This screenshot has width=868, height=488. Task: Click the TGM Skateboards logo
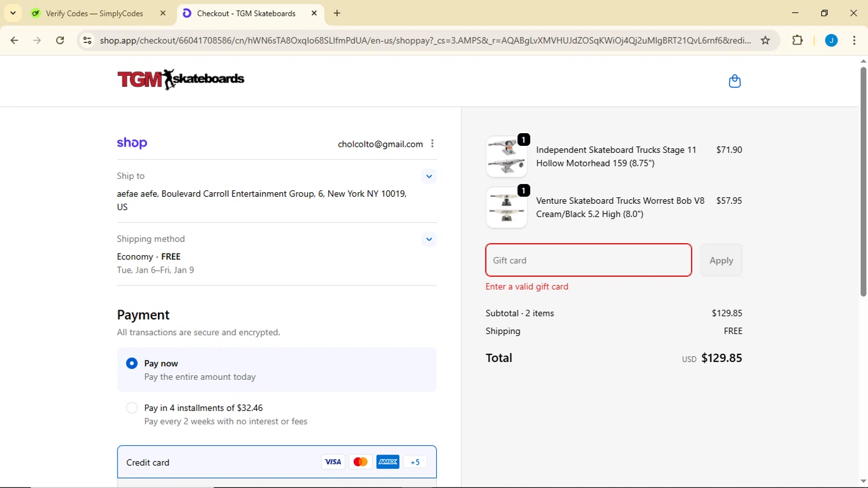181,79
